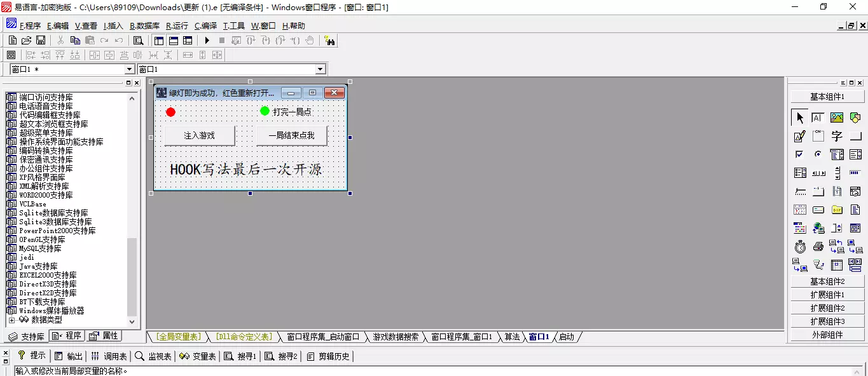Expand the 基本组件2 component group

pos(827,281)
